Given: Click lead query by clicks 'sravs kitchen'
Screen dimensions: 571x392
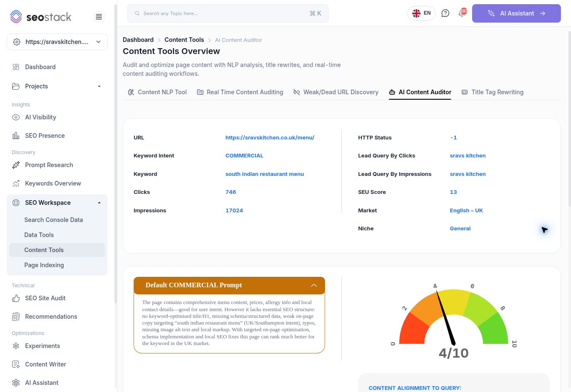Looking at the screenshot, I should (468, 155).
